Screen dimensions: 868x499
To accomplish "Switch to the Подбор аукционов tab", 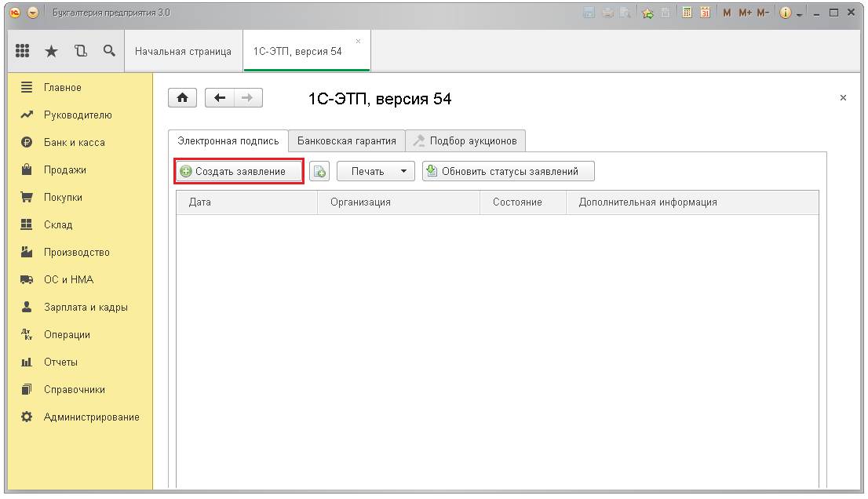I will tap(465, 141).
